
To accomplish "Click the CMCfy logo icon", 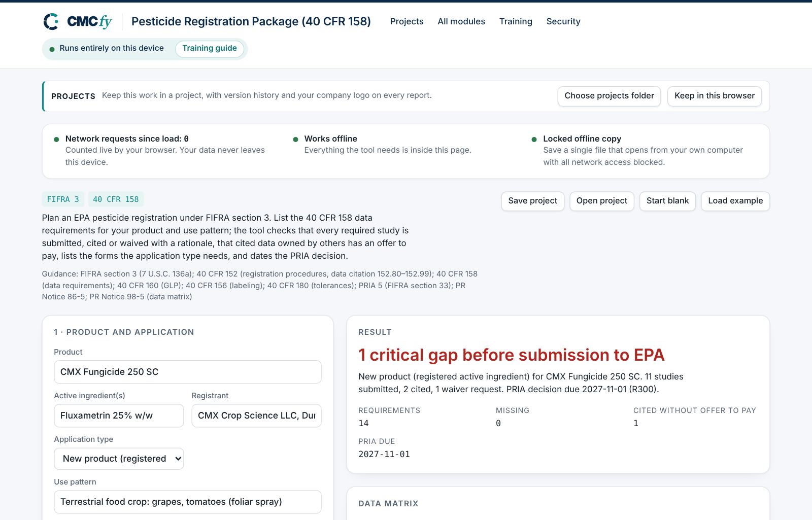I will pos(51,21).
